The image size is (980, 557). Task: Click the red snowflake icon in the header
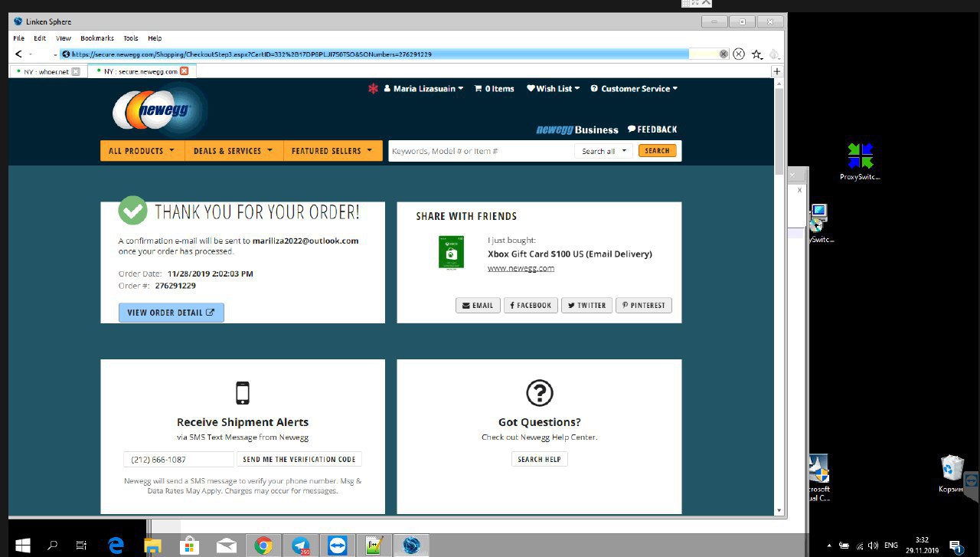[x=374, y=89]
